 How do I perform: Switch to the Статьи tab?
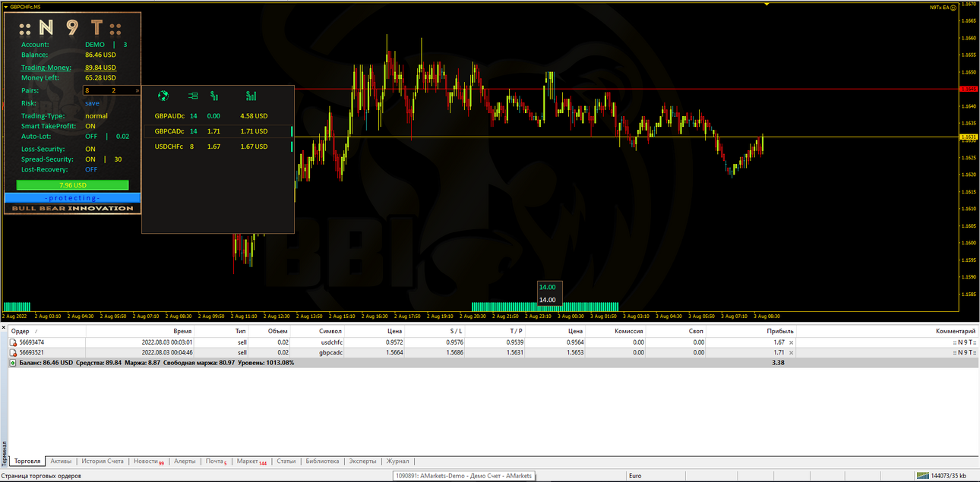286,461
